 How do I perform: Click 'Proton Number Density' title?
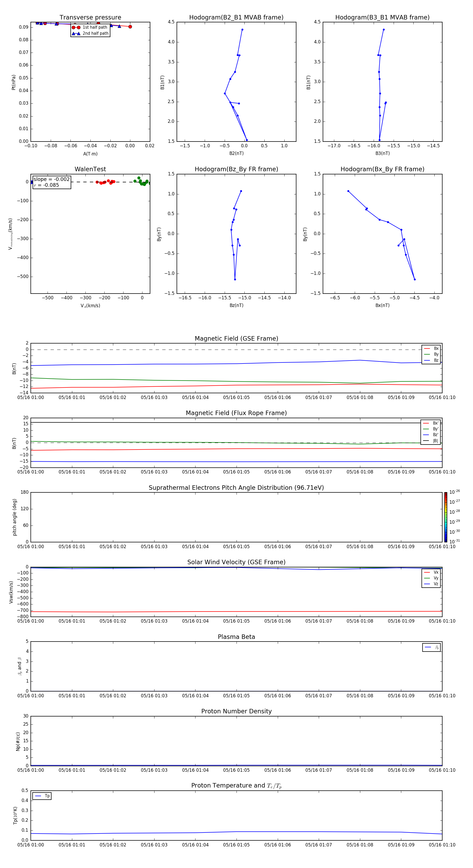pyautogui.click(x=236, y=711)
